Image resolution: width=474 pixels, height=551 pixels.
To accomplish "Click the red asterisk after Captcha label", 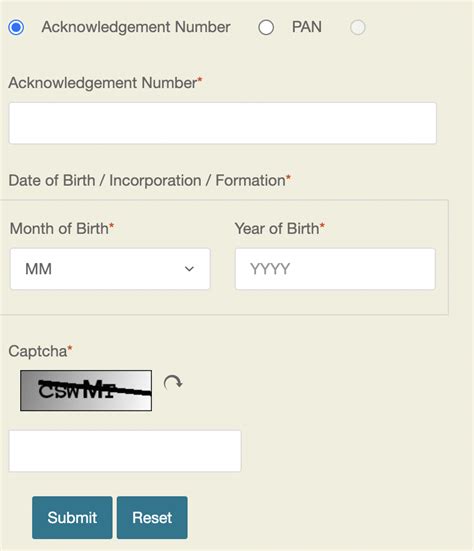I will [x=70, y=348].
